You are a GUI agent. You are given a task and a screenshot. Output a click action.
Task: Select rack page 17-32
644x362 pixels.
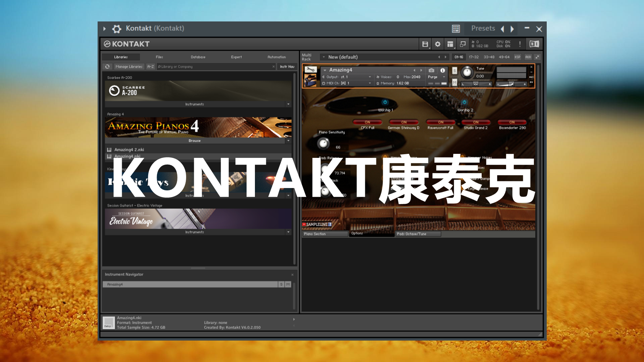(474, 57)
